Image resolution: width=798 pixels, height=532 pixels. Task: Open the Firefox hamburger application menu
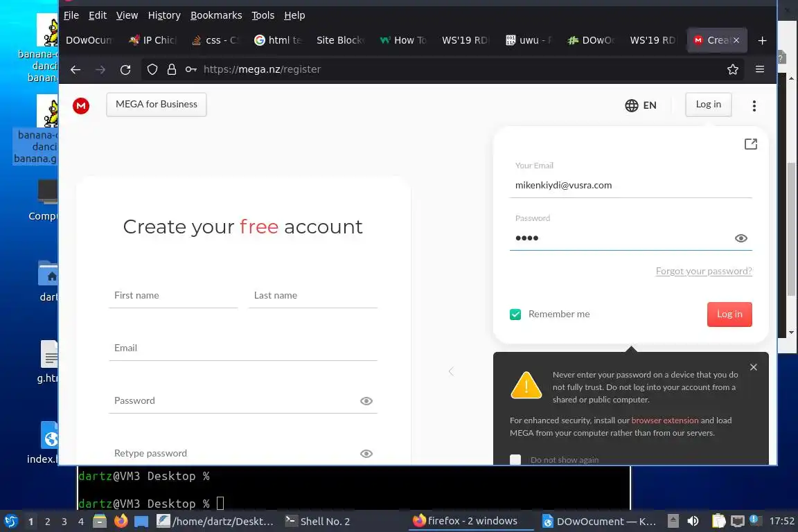tap(759, 69)
